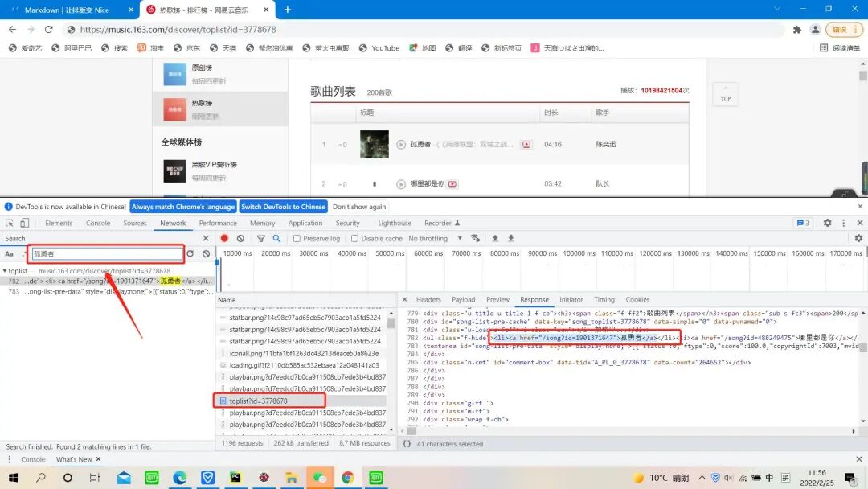The image size is (868, 489).
Task: Click the network timeline overview at 50000 ms
Action: (x=390, y=253)
